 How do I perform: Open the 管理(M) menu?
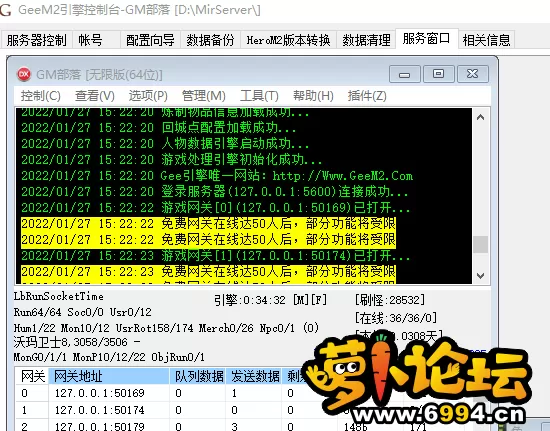tap(203, 96)
